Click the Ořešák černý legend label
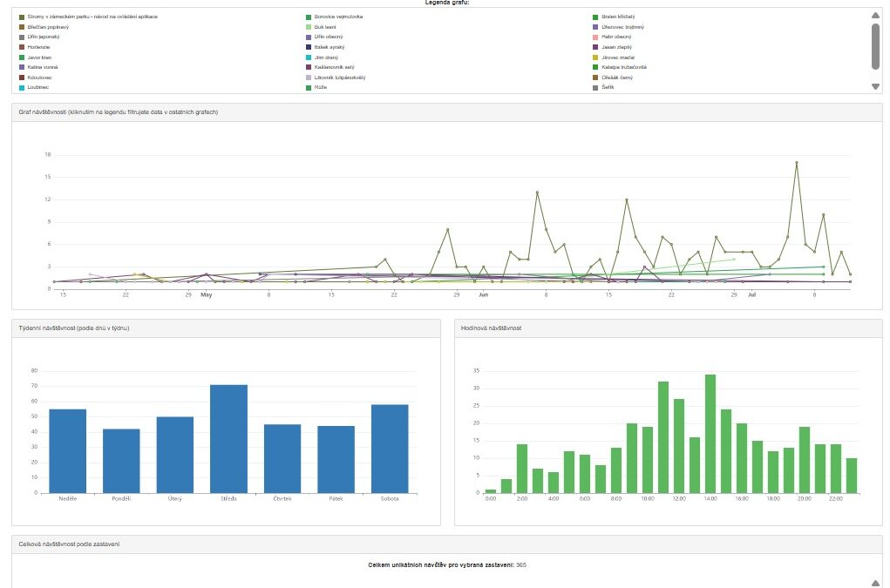This screenshot has height=588, width=890. [x=617, y=78]
